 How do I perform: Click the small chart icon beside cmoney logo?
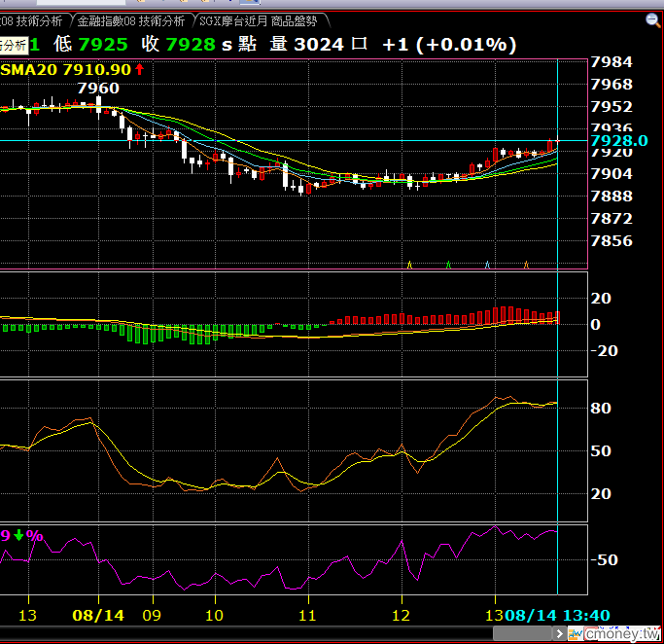pos(576,634)
